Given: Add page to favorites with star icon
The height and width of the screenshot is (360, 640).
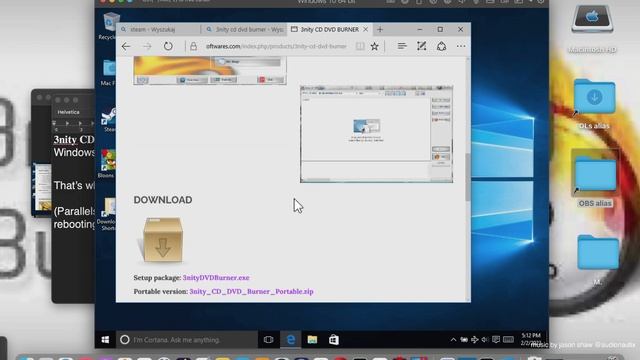Looking at the screenshot, I should [x=374, y=47].
